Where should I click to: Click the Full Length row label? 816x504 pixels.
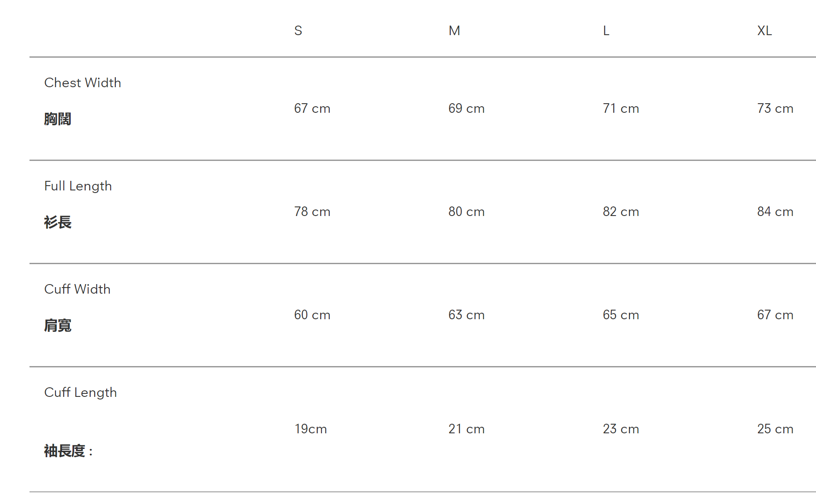[78, 186]
